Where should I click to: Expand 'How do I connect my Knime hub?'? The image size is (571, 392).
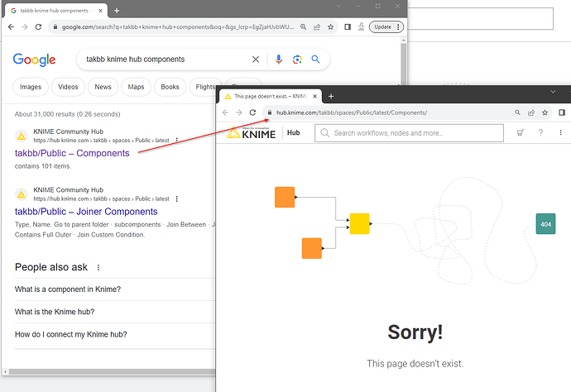click(x=115, y=334)
